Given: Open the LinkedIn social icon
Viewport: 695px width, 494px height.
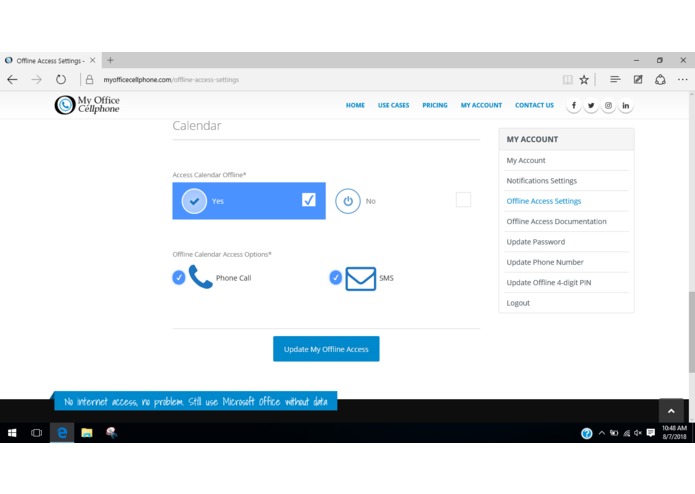Looking at the screenshot, I should click(x=625, y=105).
